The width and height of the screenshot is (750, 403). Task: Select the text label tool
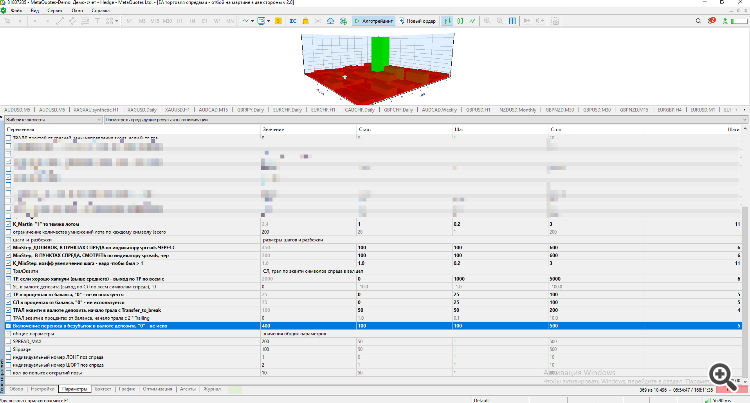click(97, 21)
